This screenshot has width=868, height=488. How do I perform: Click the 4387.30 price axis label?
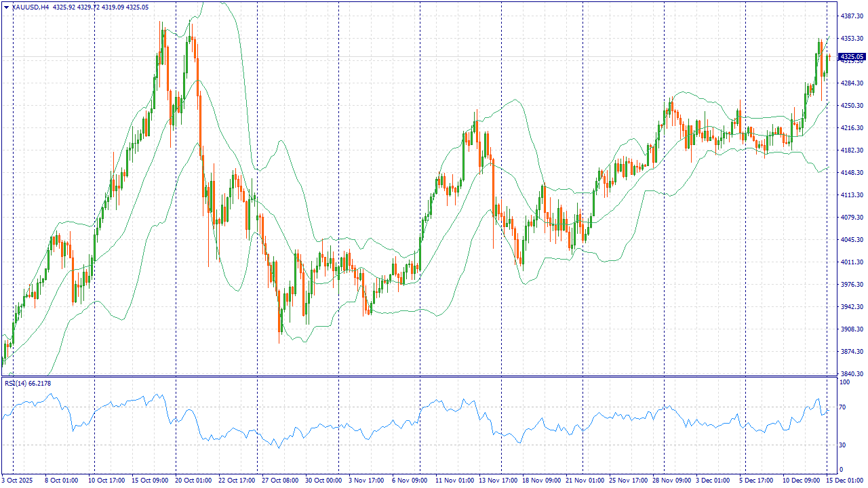[851, 16]
